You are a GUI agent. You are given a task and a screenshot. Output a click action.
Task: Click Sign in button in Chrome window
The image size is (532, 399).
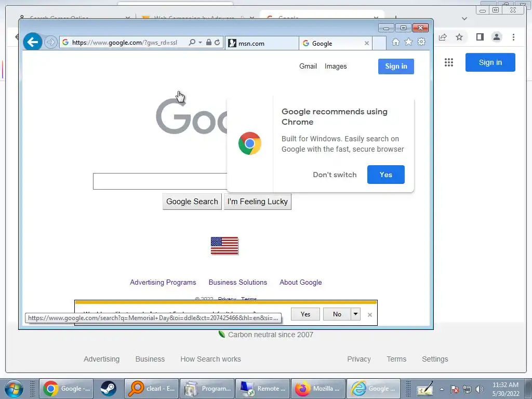(490, 62)
